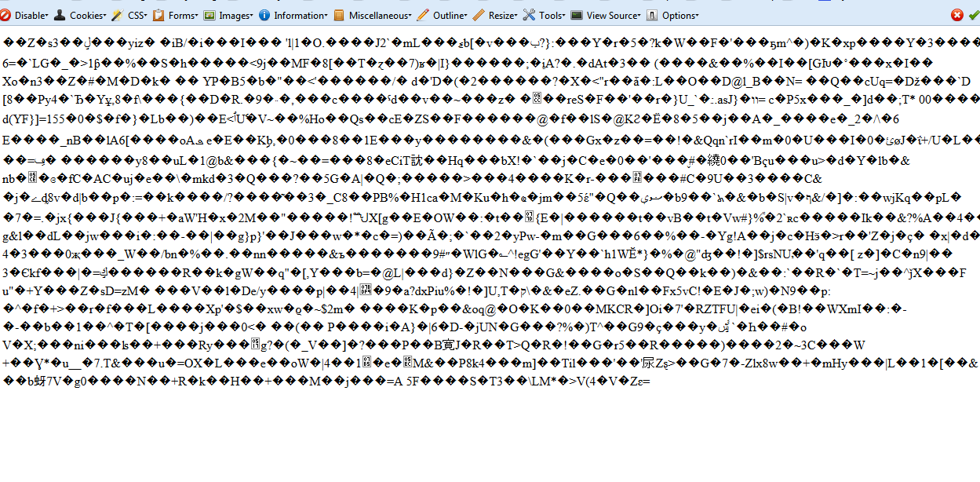
Task: Expand the Miscellaneous dropdown
Action: [373, 15]
